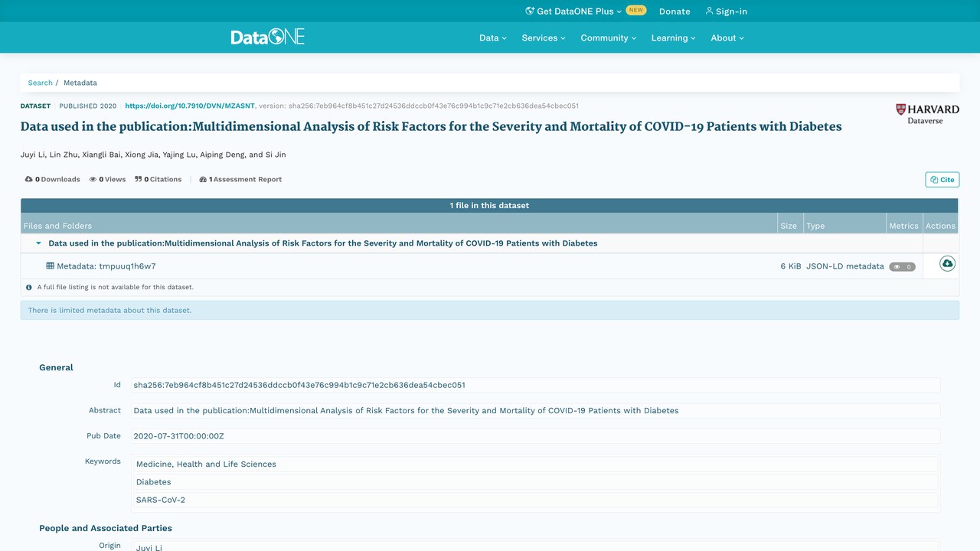Click the globe icon beside Get DataONE Plus
Screen dimensions: 980x551
529,11
